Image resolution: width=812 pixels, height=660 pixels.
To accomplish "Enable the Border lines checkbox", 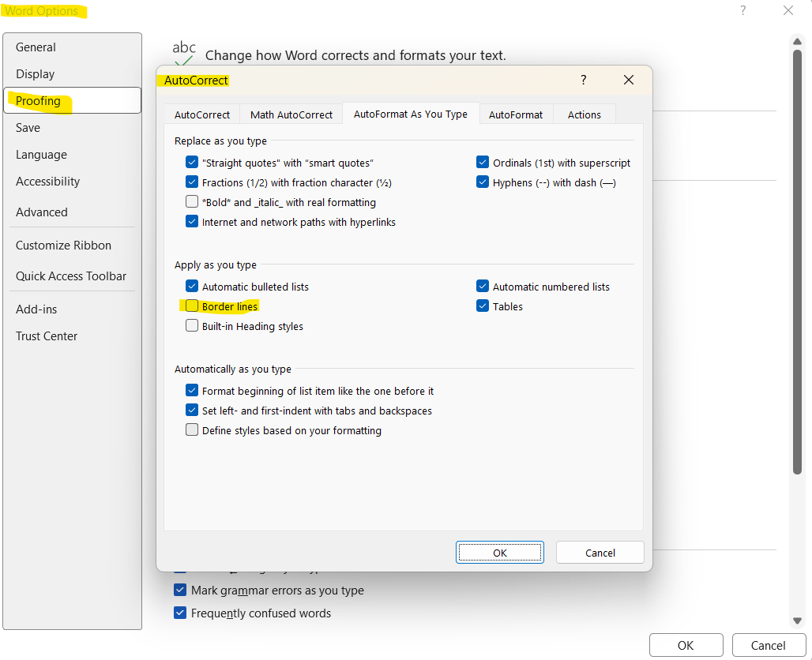I will [x=192, y=306].
